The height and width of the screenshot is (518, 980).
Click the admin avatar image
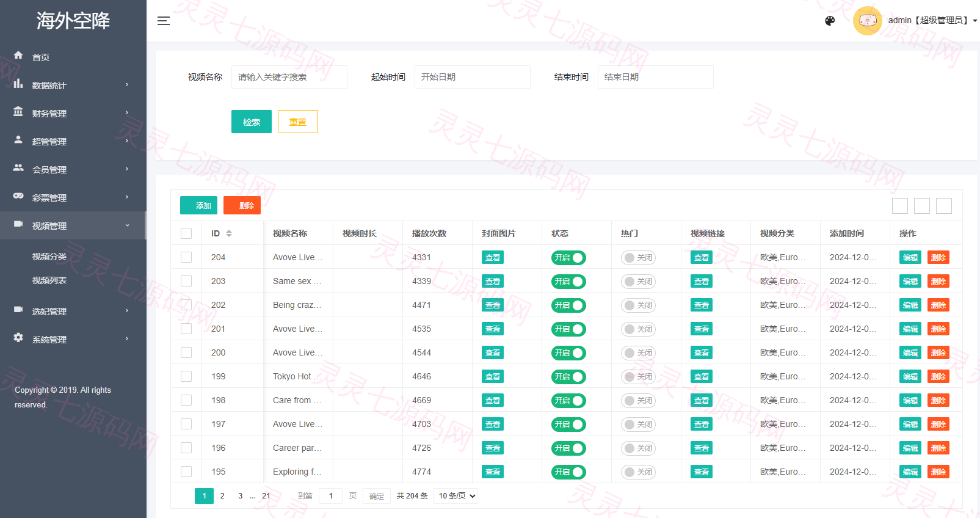[867, 21]
